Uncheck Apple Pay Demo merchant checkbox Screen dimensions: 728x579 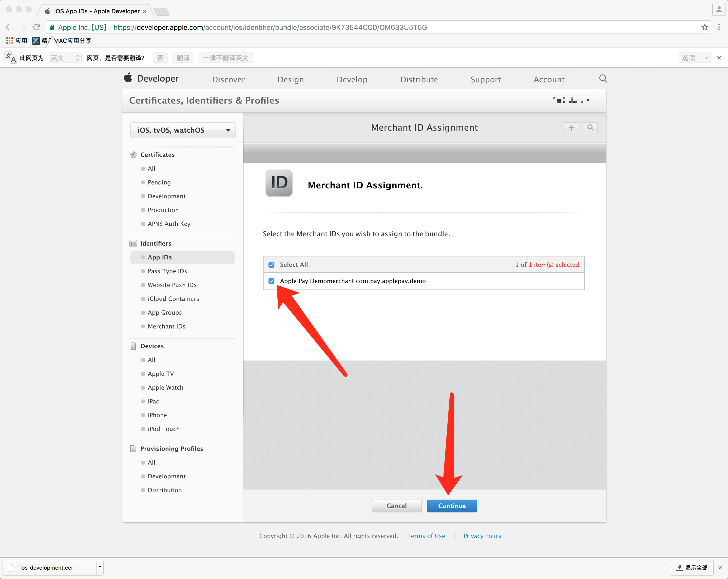(271, 281)
